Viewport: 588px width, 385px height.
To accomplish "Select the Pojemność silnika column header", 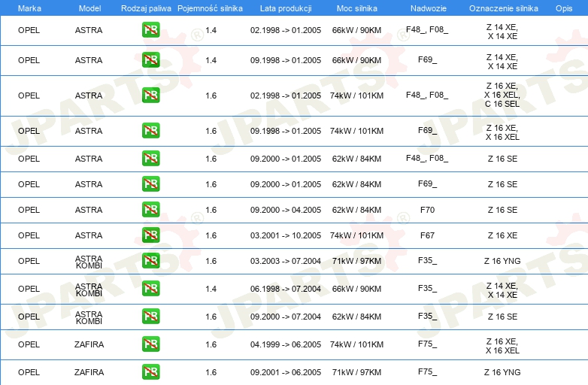I will (210, 8).
